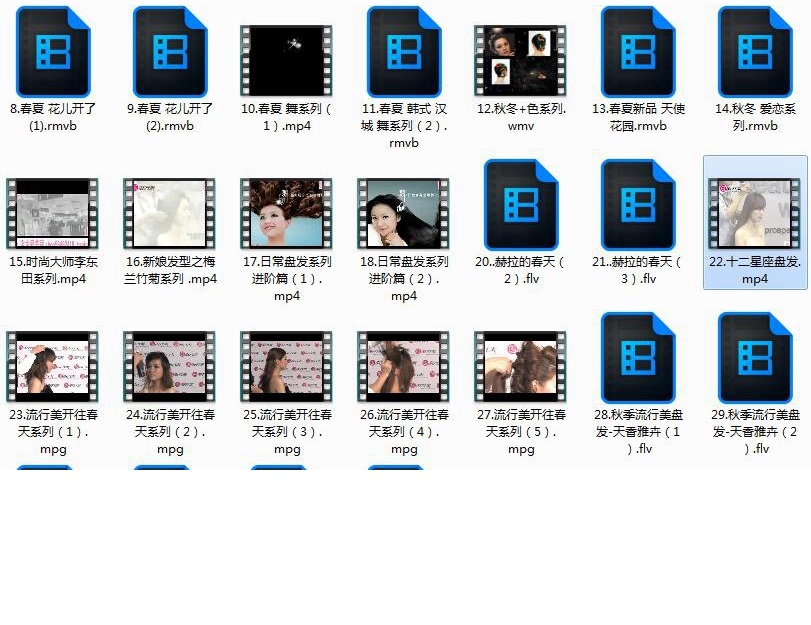This screenshot has width=811, height=625.
Task: Select the 18.日常盘发系列进阶篇（2）.mp4 thumbnail
Action: pyautogui.click(x=403, y=213)
